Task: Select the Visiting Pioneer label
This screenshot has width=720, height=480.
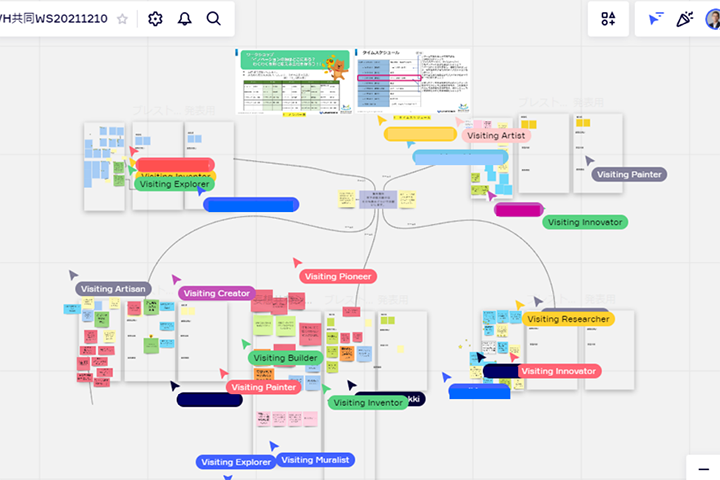Action: (337, 276)
